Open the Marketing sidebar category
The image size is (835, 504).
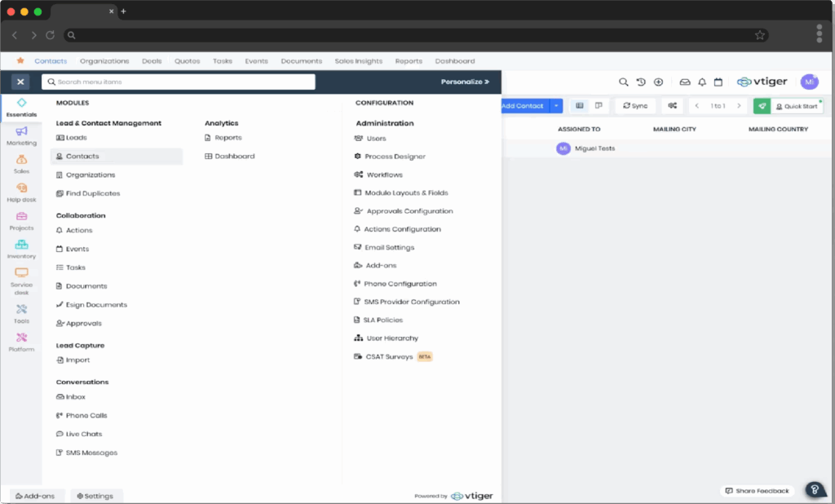pyautogui.click(x=21, y=136)
